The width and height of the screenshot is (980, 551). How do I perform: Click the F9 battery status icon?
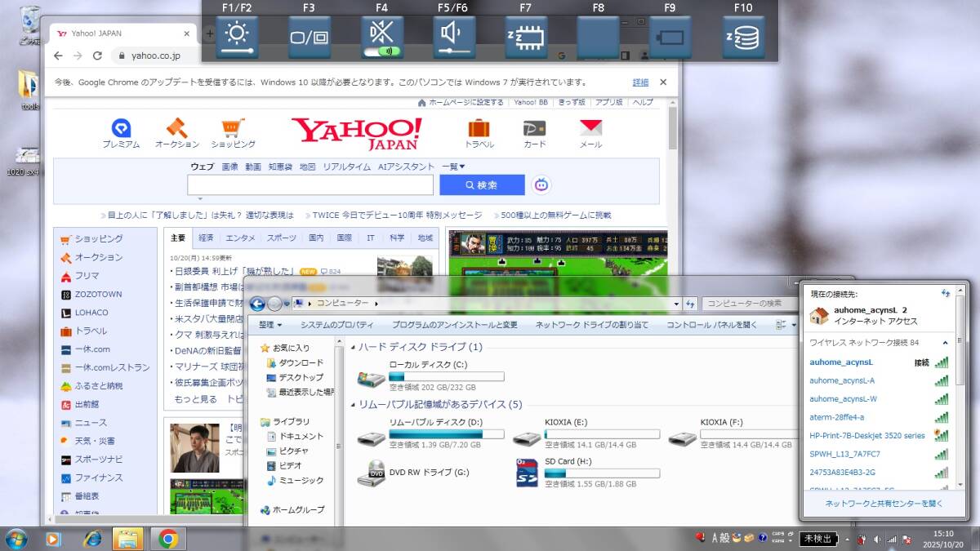670,38
